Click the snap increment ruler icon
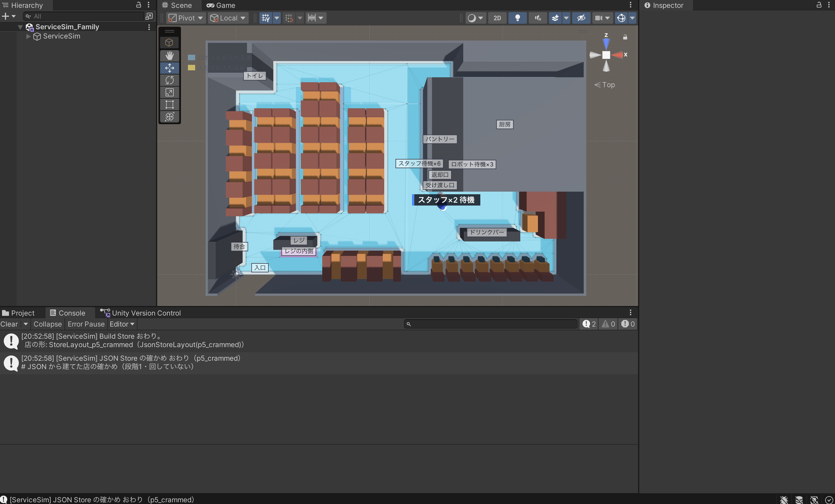The width and height of the screenshot is (835, 504). click(312, 18)
